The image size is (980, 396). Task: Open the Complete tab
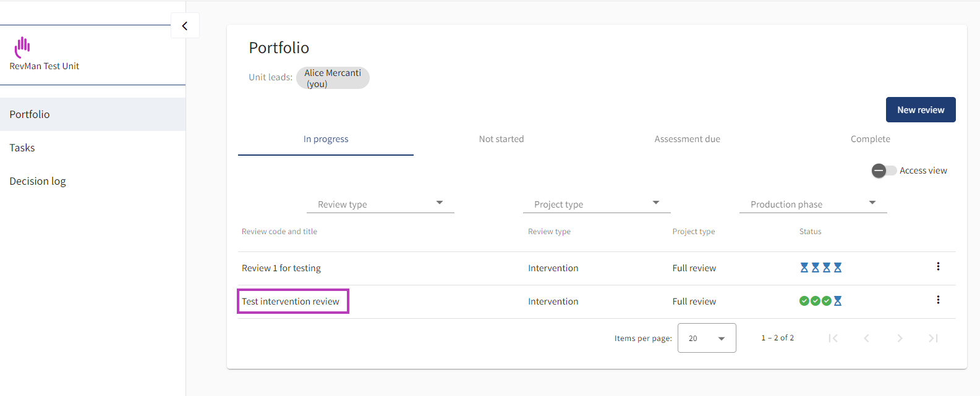click(870, 139)
